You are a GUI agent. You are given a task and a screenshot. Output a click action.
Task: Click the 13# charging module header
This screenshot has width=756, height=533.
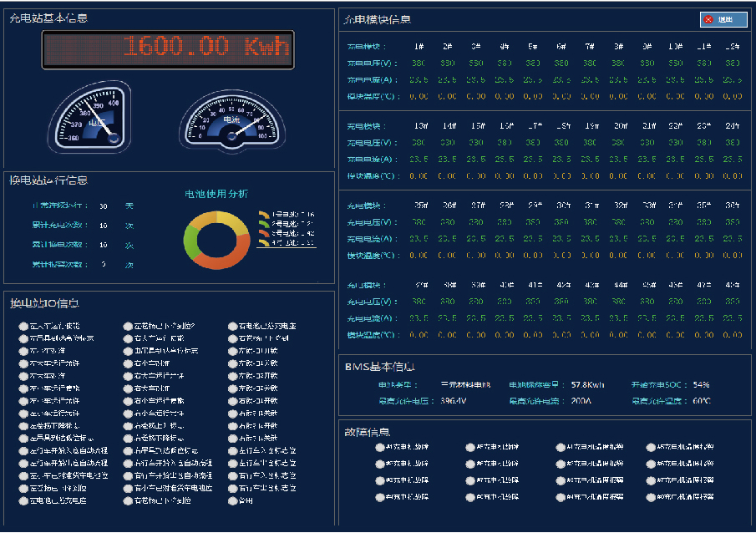coord(423,125)
